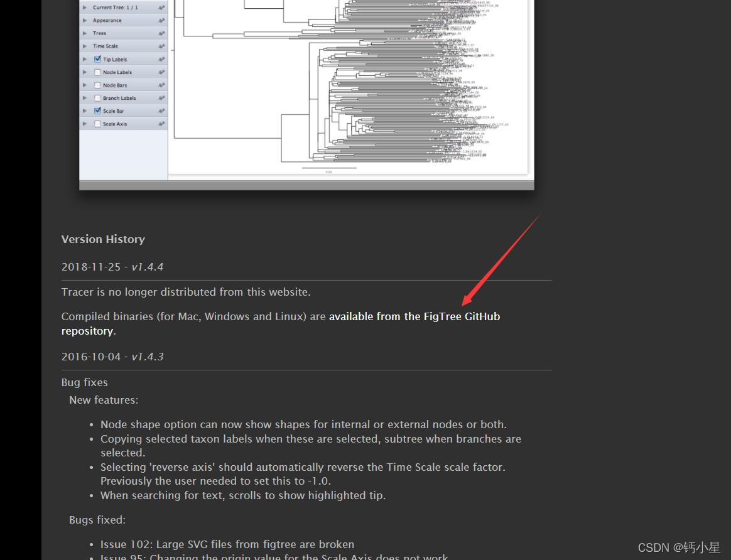Pin the Scale Bar panel
Viewport: 731px width, 560px height.
click(161, 111)
